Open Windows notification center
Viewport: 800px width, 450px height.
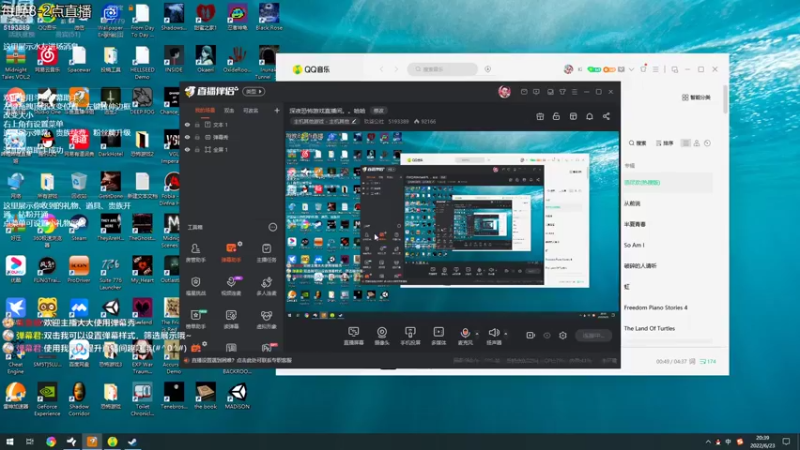786,441
